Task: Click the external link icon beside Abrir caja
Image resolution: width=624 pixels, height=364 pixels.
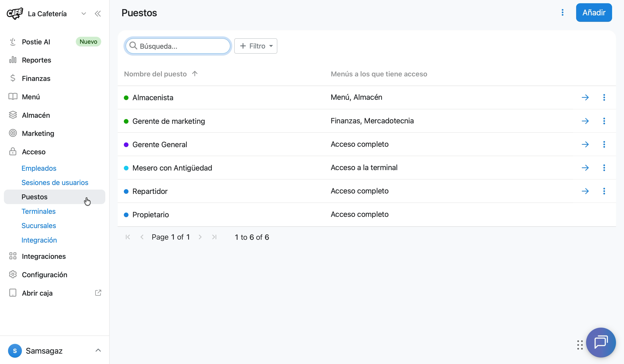Action: click(98, 293)
